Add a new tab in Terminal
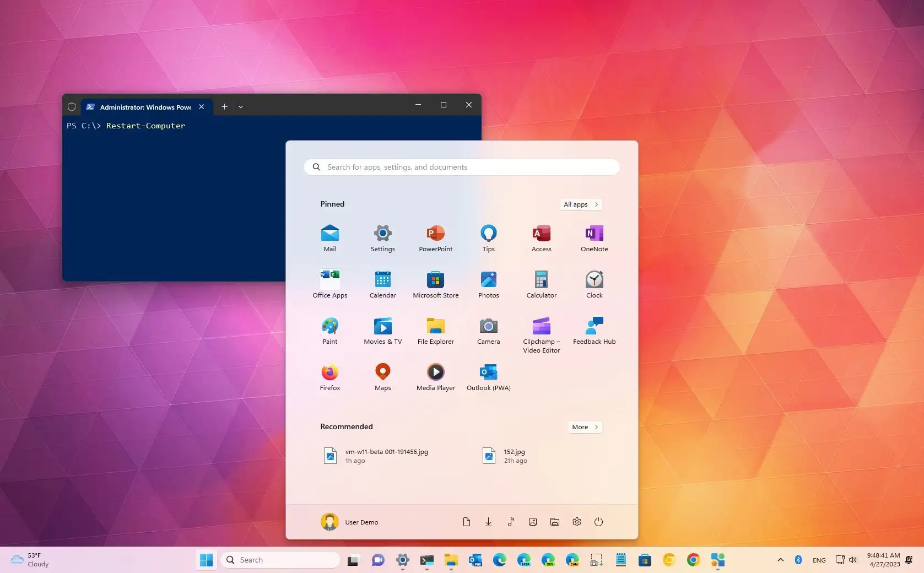The image size is (924, 573). [224, 107]
